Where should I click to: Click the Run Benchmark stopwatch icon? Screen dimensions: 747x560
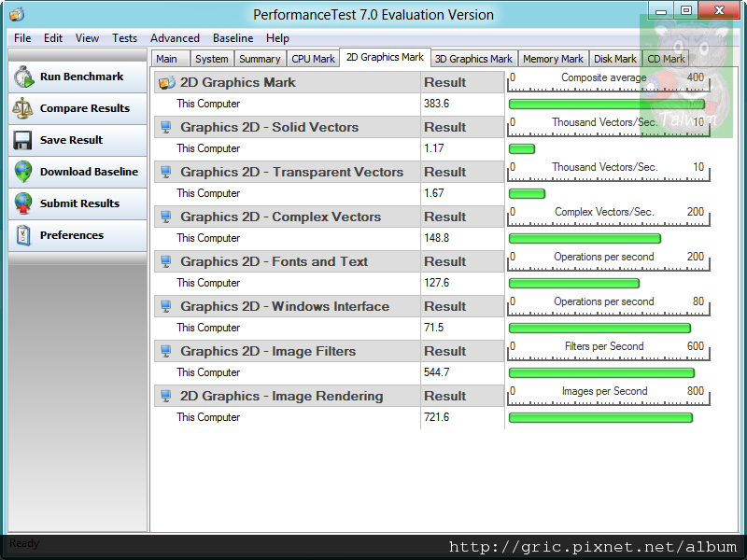pyautogui.click(x=23, y=77)
